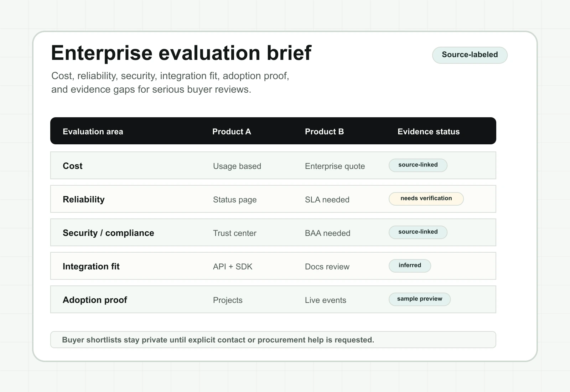Select the Cost row label
Screen dimensions: 570x392
click(x=73, y=166)
